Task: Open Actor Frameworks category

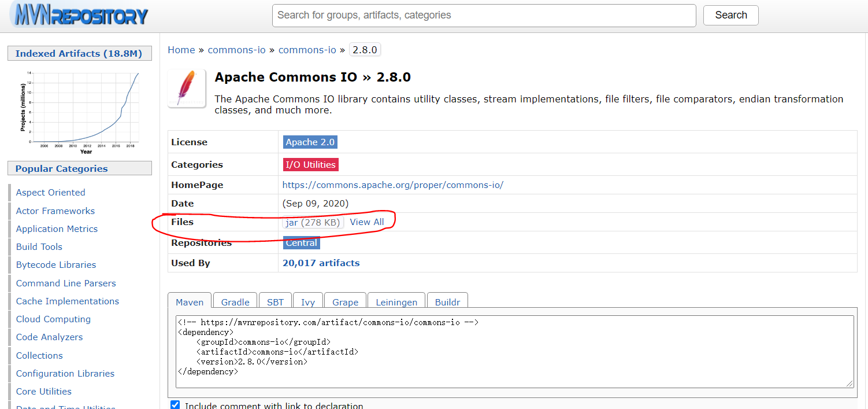Action: click(x=55, y=211)
